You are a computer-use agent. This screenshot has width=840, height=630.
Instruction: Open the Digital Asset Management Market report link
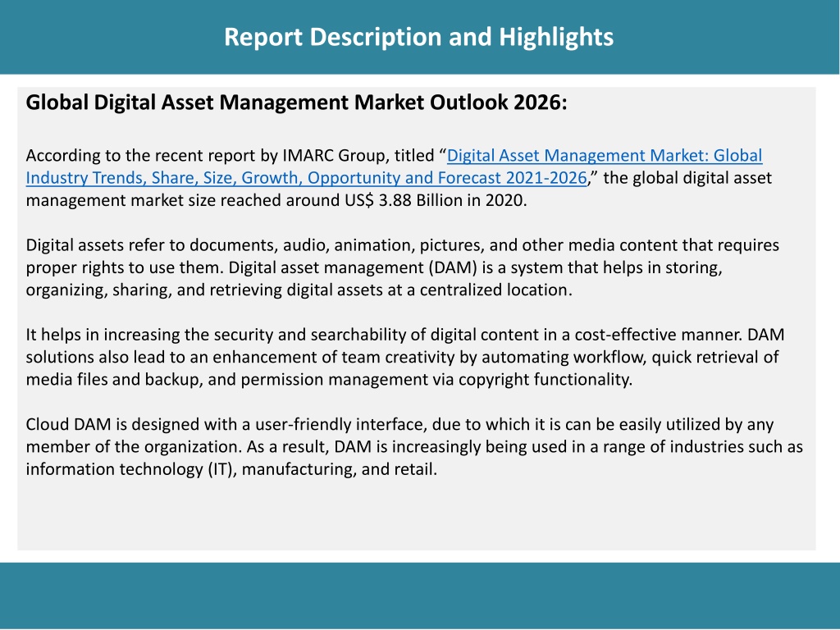tap(394, 167)
